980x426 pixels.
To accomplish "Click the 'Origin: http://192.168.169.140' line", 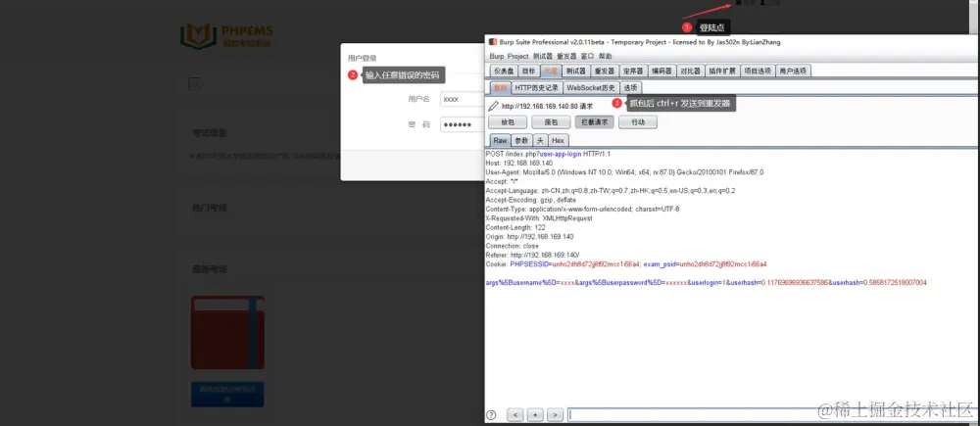I will pyautogui.click(x=529, y=237).
